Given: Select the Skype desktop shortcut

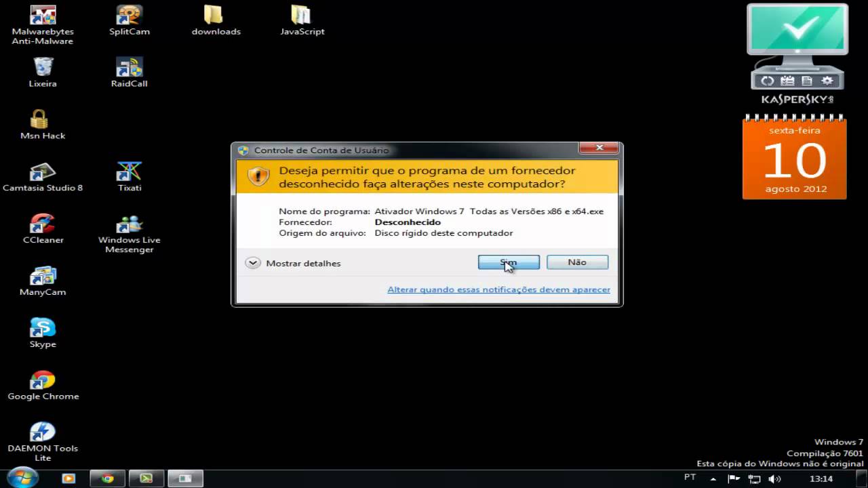Looking at the screenshot, I should point(43,333).
